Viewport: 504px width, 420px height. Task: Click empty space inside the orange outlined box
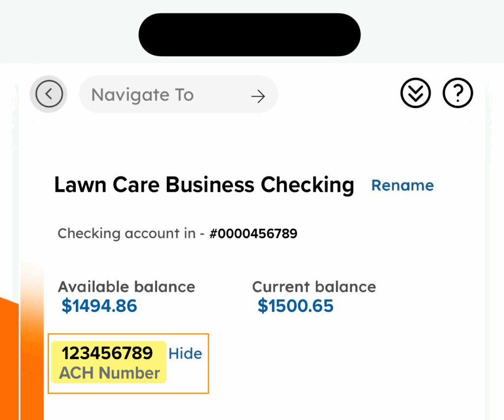click(x=187, y=380)
